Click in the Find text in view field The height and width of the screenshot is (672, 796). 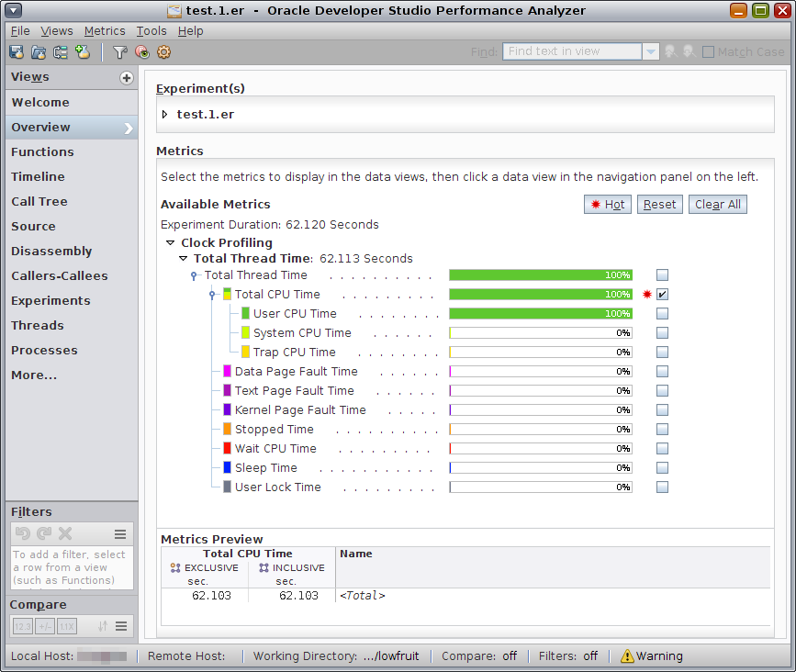click(x=572, y=51)
